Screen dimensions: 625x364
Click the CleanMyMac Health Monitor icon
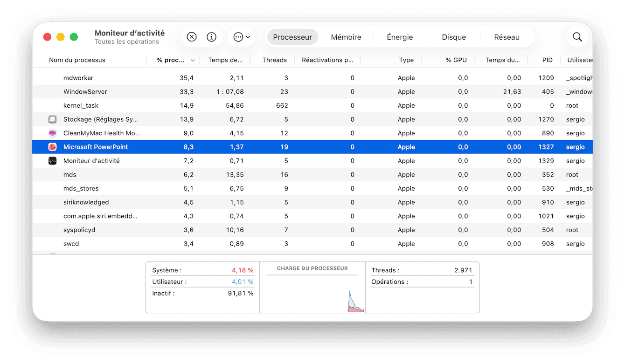(52, 133)
